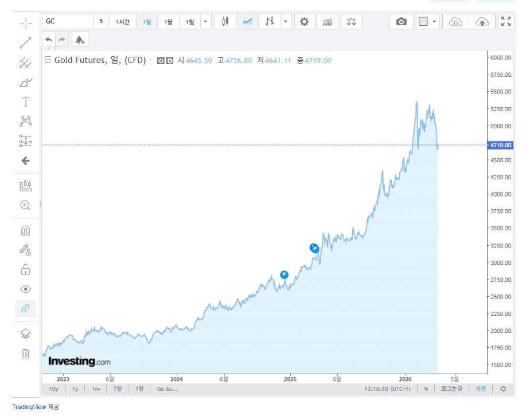This screenshot has height=420, width=526.
Task: Toggle 자동 auto scale
Action: [481, 389]
